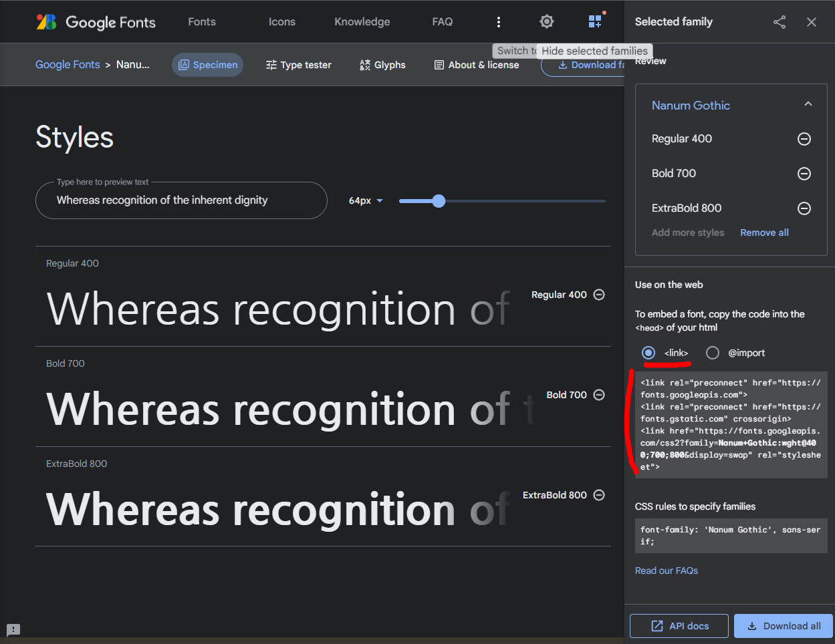Click the Nanu... breadcrumb item
The width and height of the screenshot is (835, 644).
click(133, 65)
